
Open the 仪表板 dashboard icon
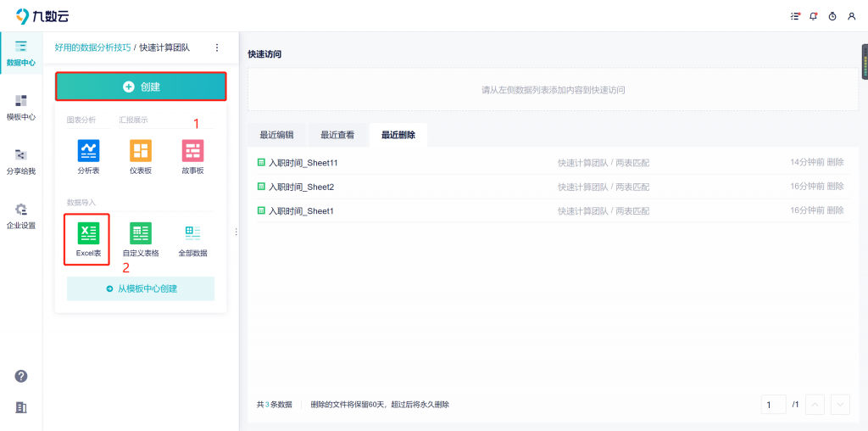pos(141,152)
